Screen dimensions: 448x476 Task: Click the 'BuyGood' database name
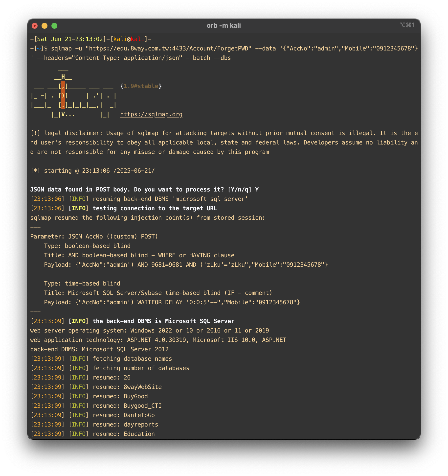[x=136, y=396]
